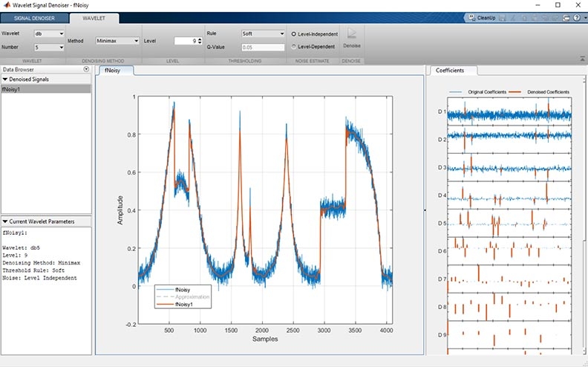Click the Samples x-axis label
The width and height of the screenshot is (588, 367).
pyautogui.click(x=265, y=339)
